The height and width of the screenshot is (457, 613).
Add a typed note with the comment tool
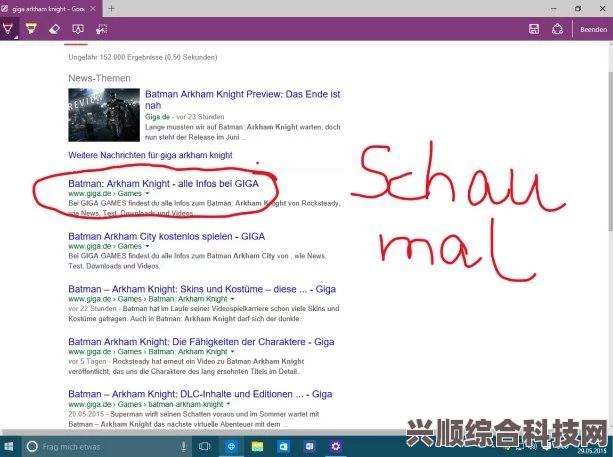coord(78,29)
